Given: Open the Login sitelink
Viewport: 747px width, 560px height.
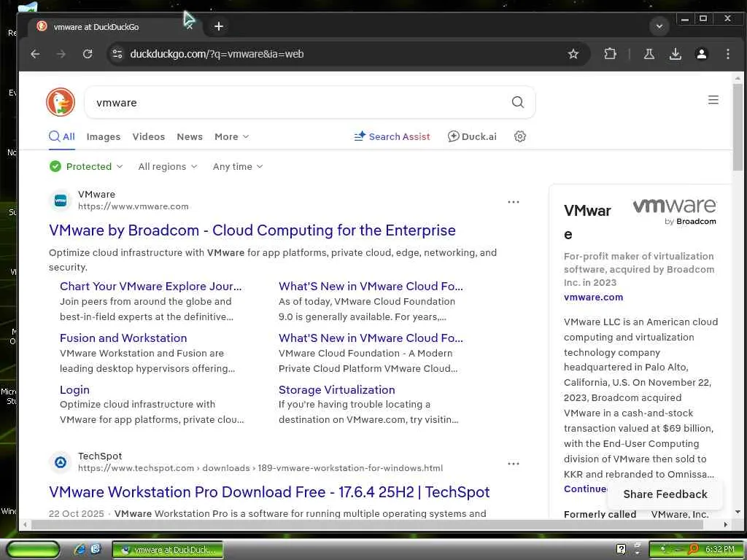Looking at the screenshot, I should [x=74, y=389].
